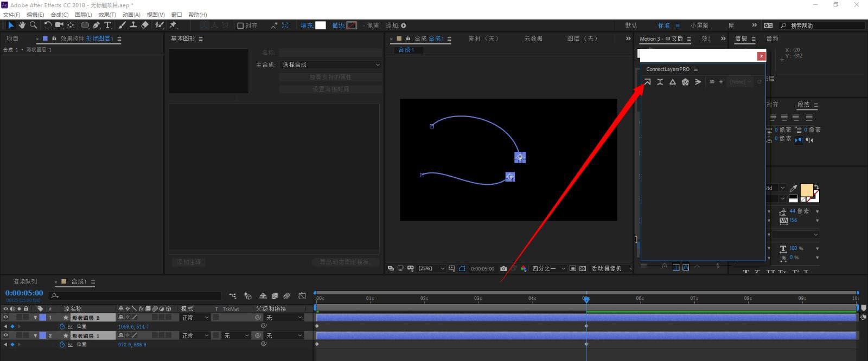This screenshot has height=361, width=868.
Task: Select the Hand tool in toolbar
Action: 22,25
